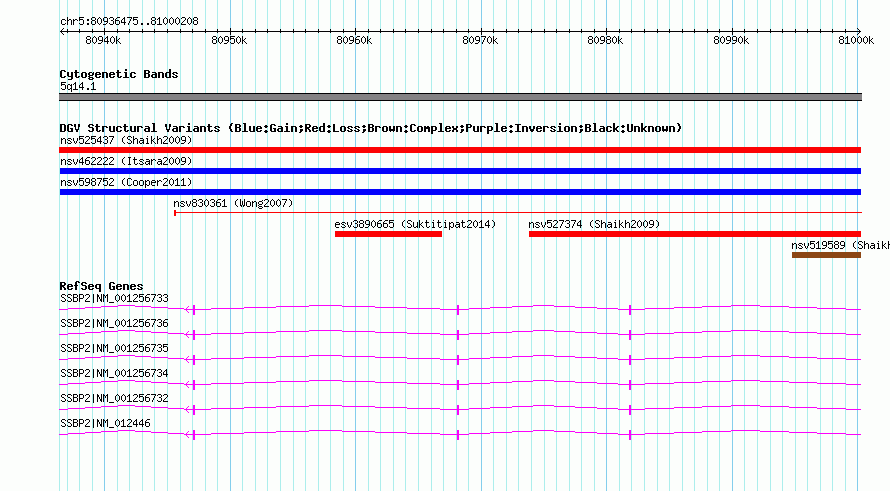Click the NM_012446 leftmost exon with arrow

click(x=190, y=435)
